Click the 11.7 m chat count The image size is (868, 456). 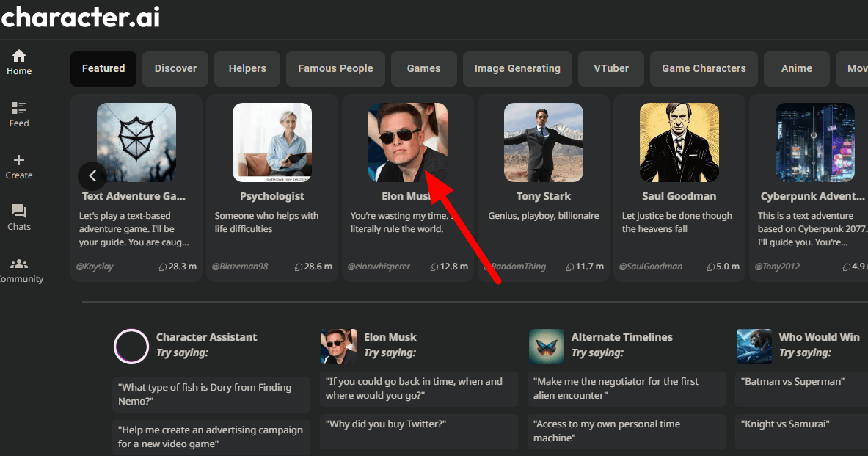click(585, 267)
